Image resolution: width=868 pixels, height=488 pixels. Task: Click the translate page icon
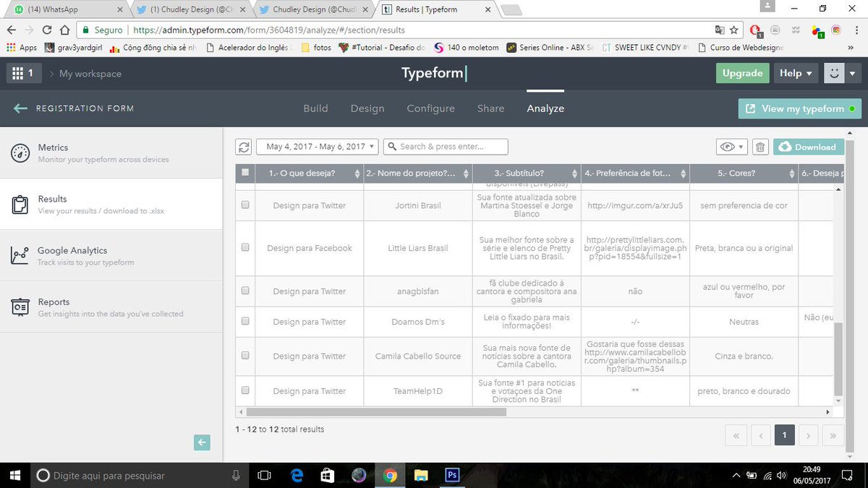(719, 30)
